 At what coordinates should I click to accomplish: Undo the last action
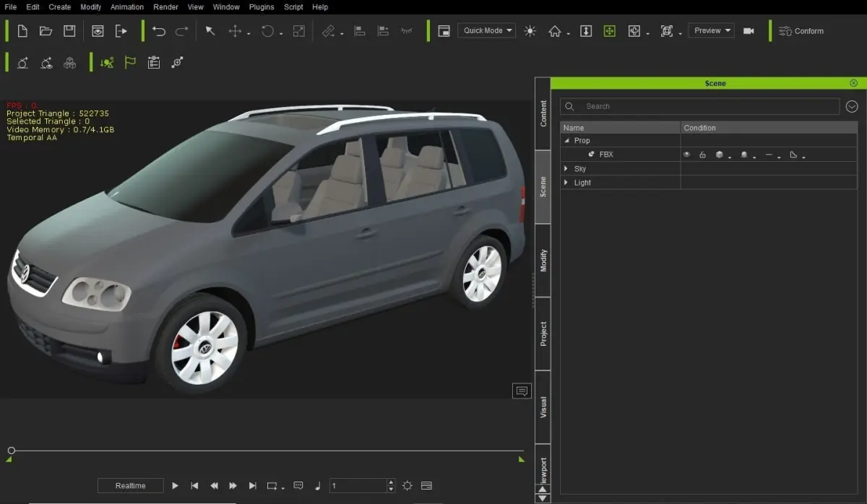coord(159,31)
